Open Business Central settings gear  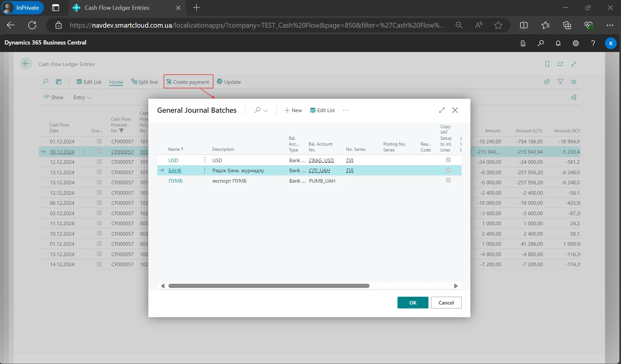click(x=575, y=43)
